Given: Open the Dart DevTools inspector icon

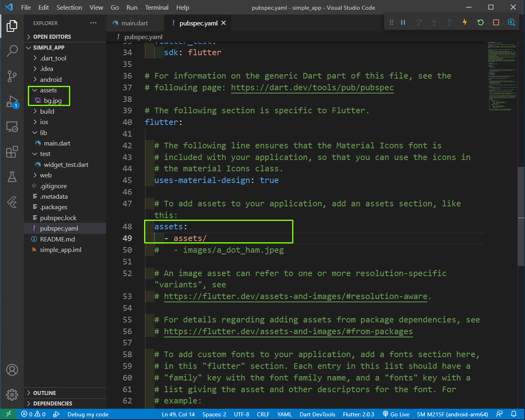Looking at the screenshot, I should pyautogui.click(x=511, y=22).
